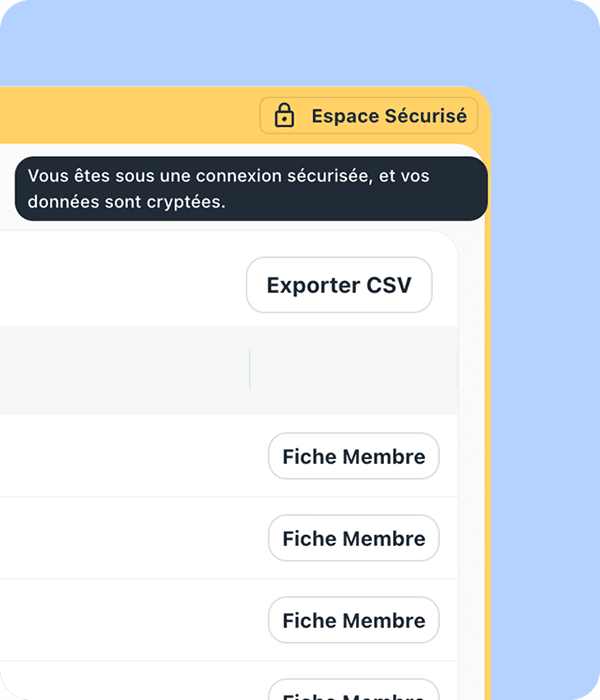600x700 pixels.
Task: Select the first table row's empty area
Action: (x=120, y=457)
